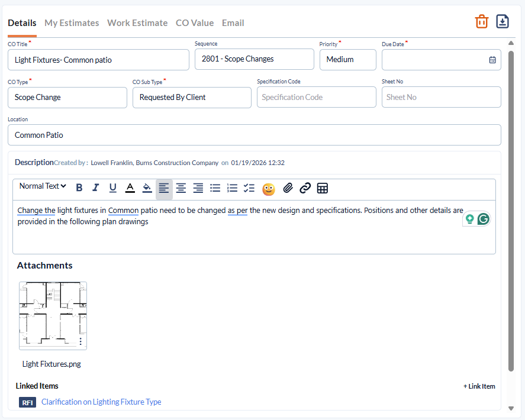Image resolution: width=525 pixels, height=420 pixels.
Task: Click the Linked Items heading
Action: pos(37,386)
